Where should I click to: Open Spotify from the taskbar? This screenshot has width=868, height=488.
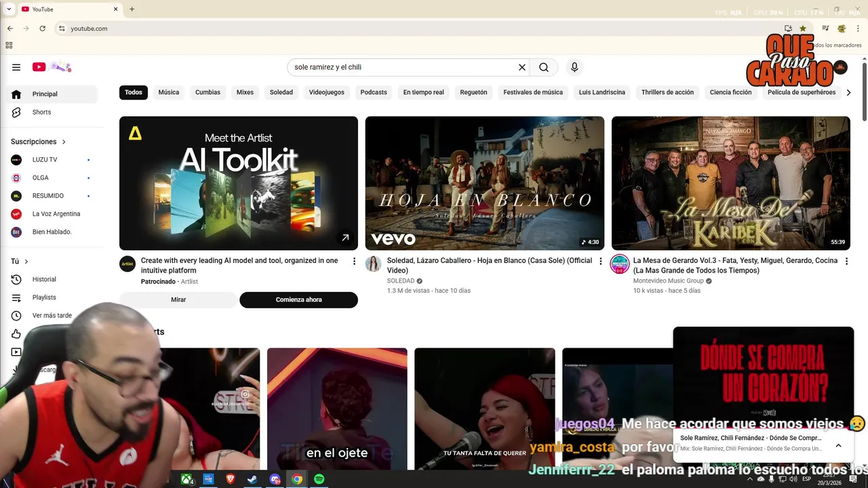click(319, 479)
